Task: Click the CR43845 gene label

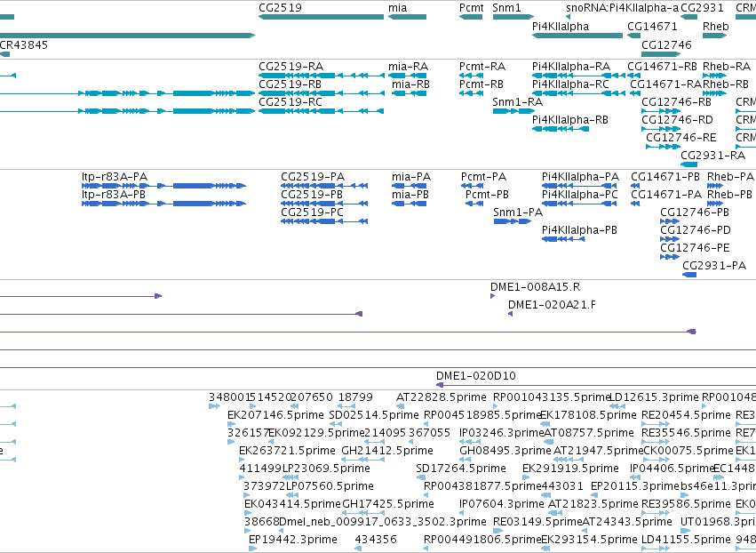Action: (x=24, y=44)
